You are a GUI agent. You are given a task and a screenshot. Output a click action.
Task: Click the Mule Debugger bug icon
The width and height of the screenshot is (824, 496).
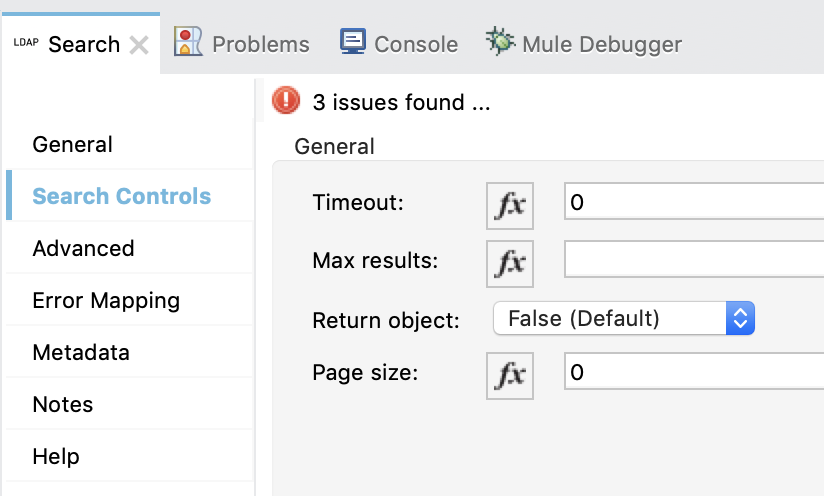500,43
